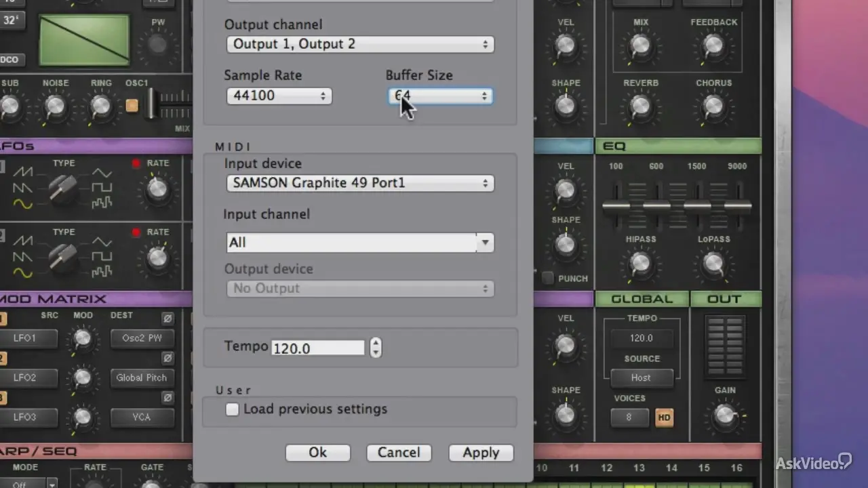Select the rising sawtooth waveform for LFO 1

23,172
